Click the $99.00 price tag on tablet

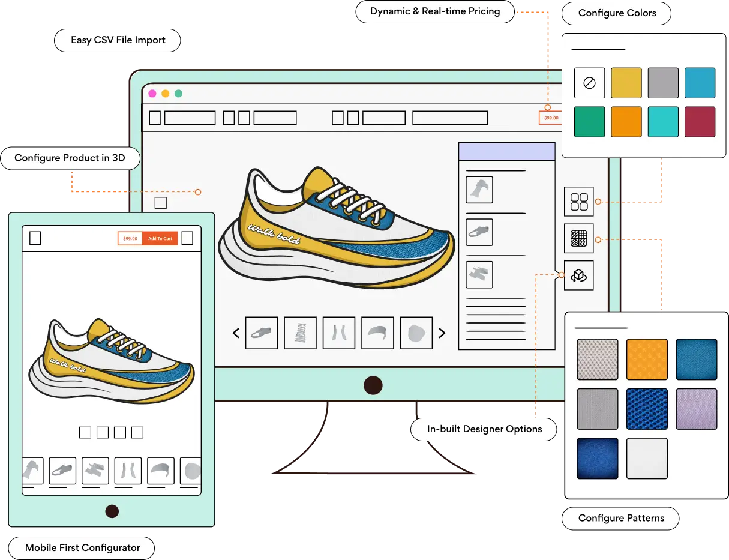(x=130, y=239)
